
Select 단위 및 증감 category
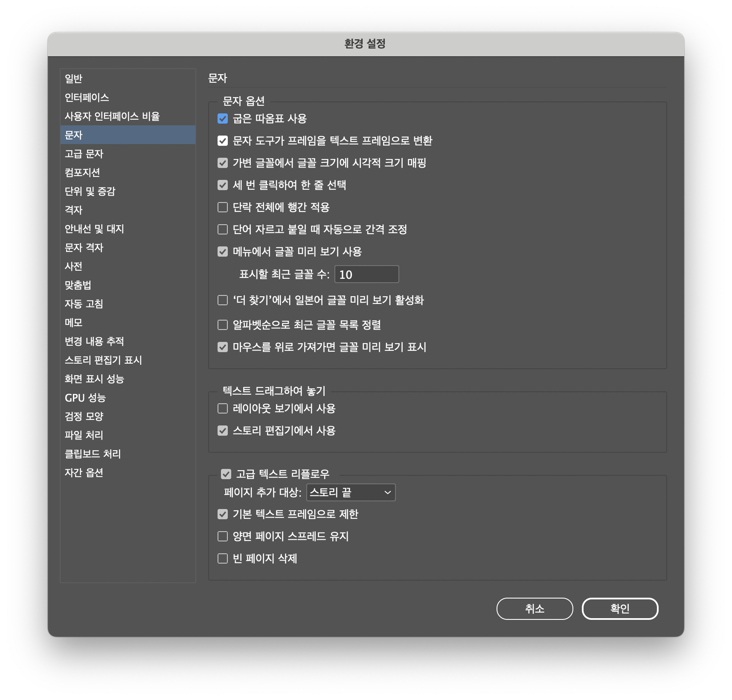[x=128, y=191]
